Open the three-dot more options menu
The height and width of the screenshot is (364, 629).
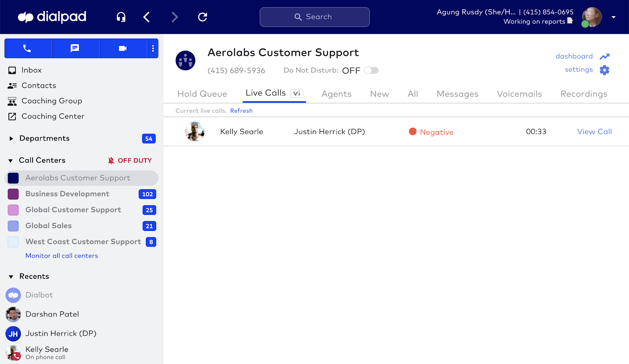[153, 48]
